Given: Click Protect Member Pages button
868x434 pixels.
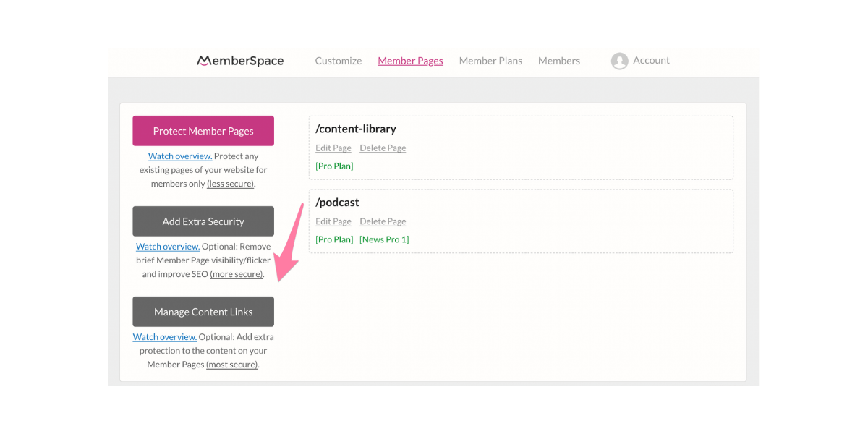Looking at the screenshot, I should point(203,131).
